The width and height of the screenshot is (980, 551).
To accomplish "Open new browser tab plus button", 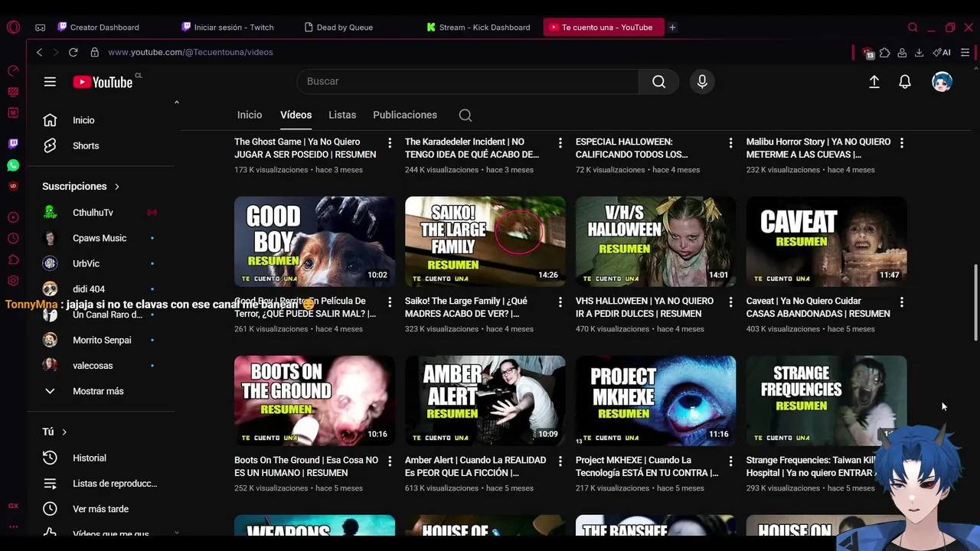I will pyautogui.click(x=672, y=27).
